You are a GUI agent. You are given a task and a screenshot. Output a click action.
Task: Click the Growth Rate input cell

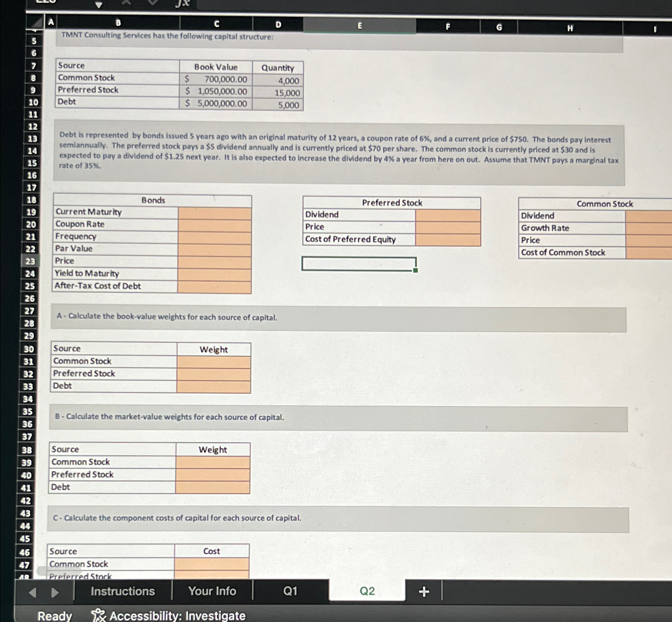tap(649, 229)
